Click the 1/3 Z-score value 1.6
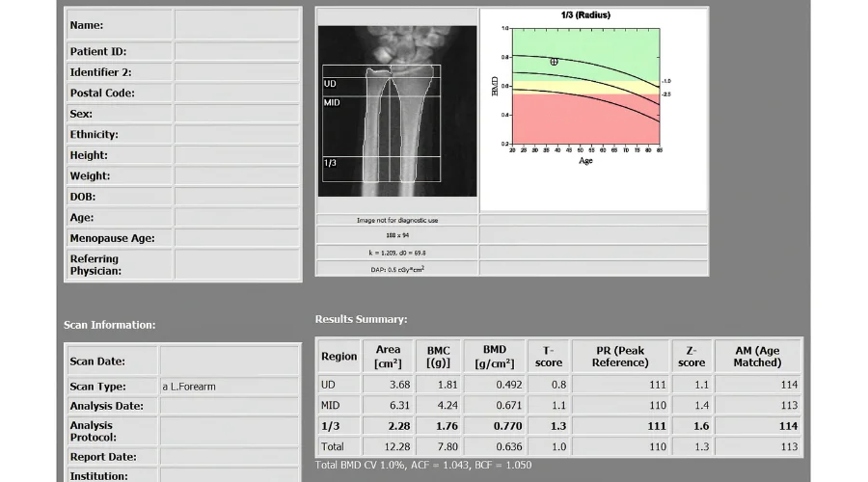 [x=701, y=426]
